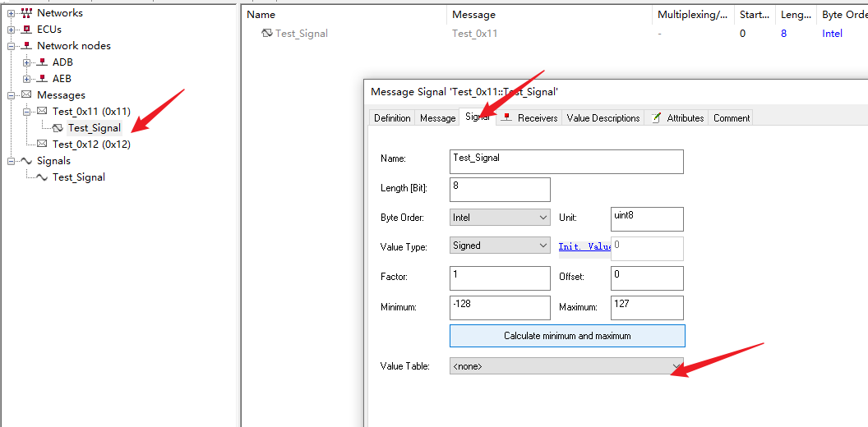
Task: Expand the Networks tree node
Action: (11, 13)
